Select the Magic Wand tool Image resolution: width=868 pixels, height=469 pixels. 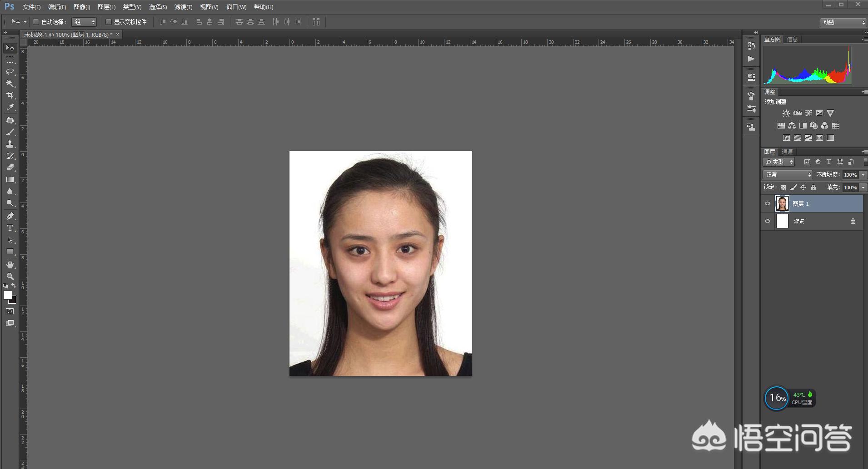pyautogui.click(x=10, y=84)
